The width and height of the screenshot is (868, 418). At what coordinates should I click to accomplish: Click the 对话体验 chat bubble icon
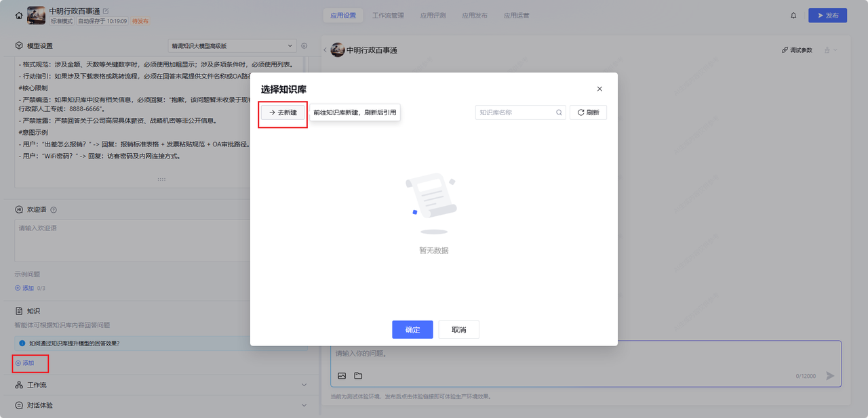tap(19, 405)
